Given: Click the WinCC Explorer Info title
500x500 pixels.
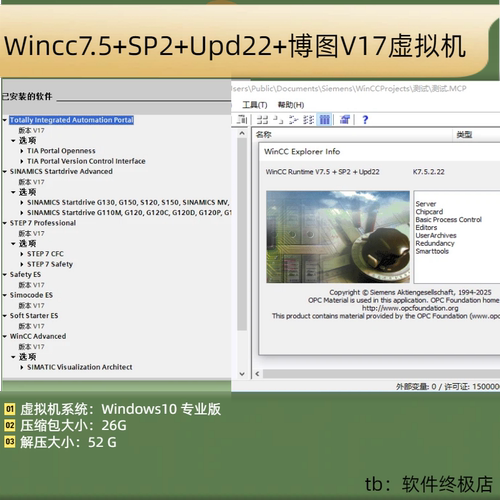Looking at the screenshot, I should (x=302, y=152).
